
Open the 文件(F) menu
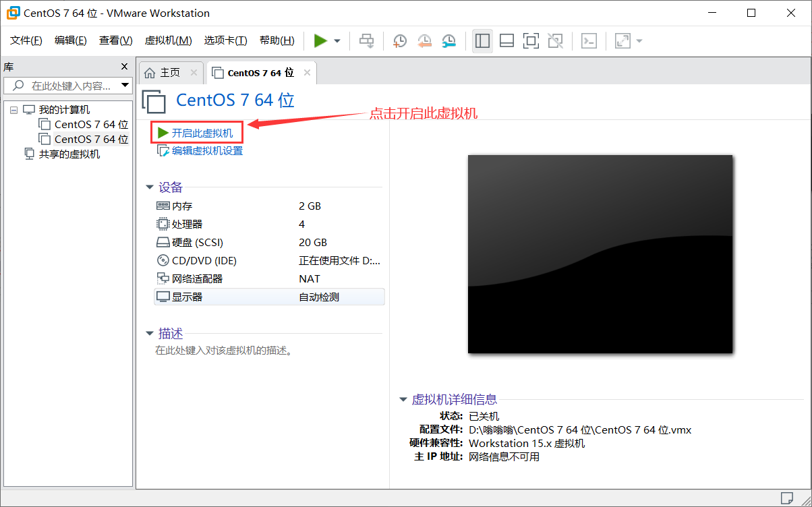point(26,40)
